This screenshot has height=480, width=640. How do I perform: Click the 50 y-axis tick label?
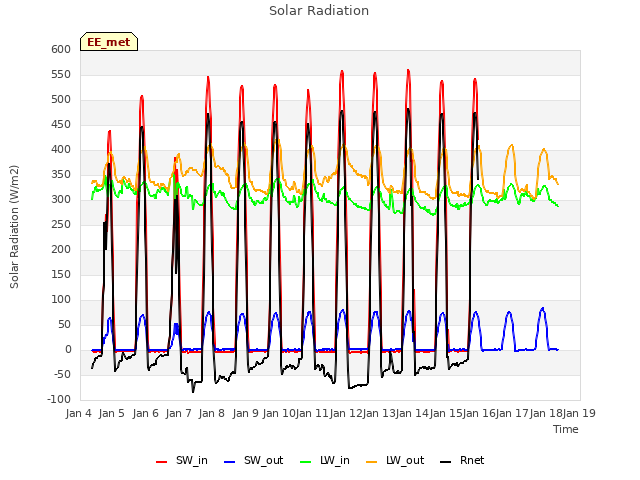pyautogui.click(x=64, y=324)
